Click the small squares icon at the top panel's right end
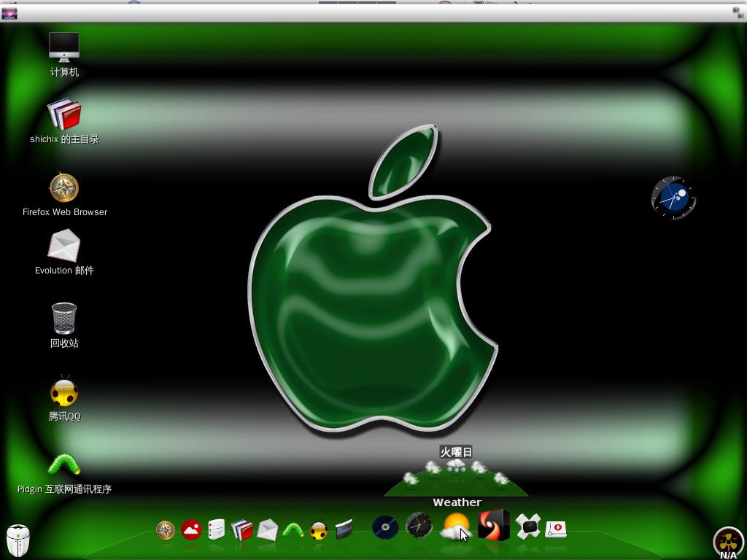 (738, 13)
